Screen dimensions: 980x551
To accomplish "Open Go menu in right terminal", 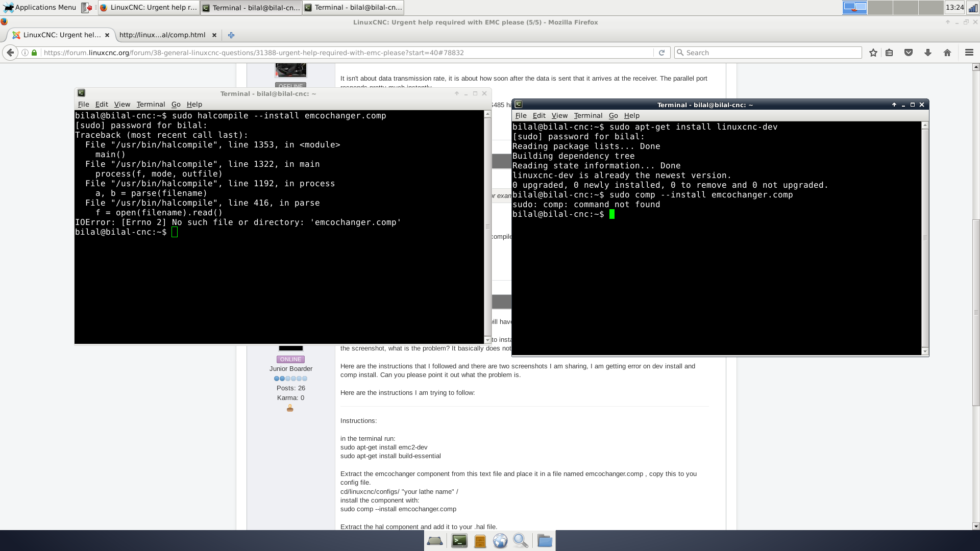I will point(614,115).
